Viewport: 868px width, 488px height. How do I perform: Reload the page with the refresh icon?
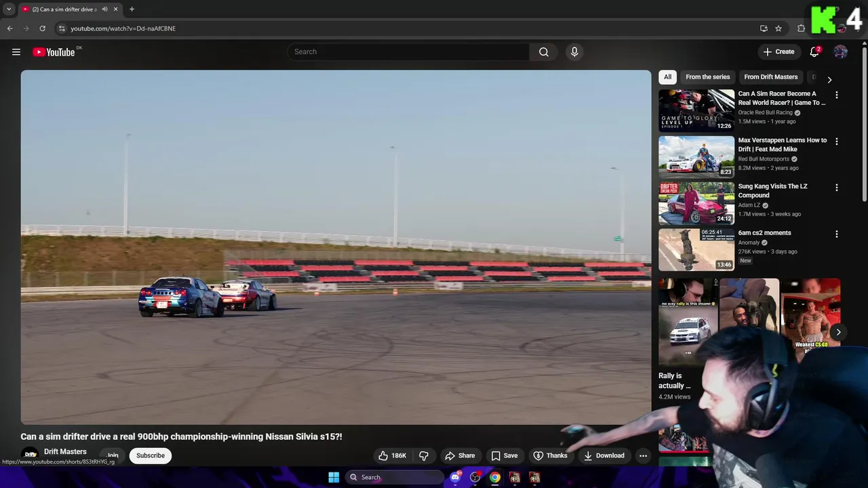pos(42,28)
